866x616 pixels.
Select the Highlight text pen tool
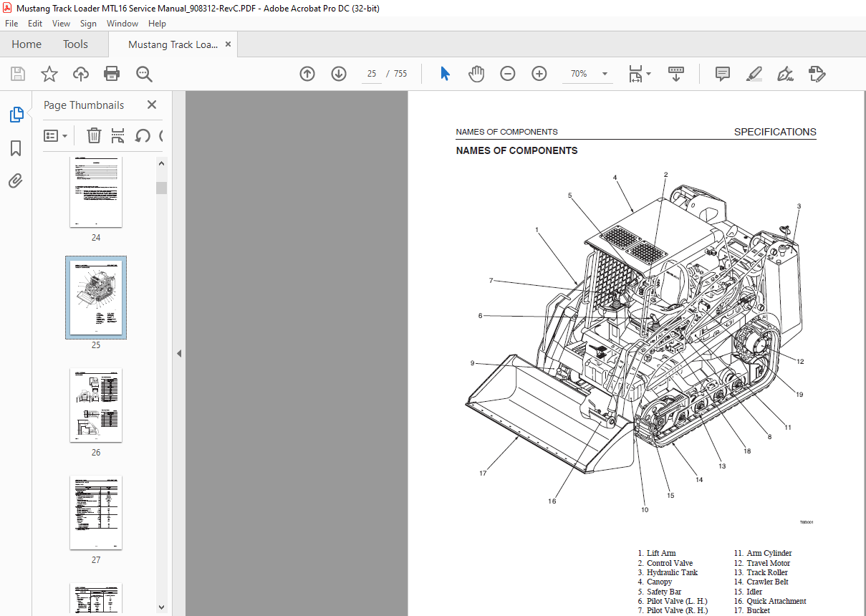point(754,74)
